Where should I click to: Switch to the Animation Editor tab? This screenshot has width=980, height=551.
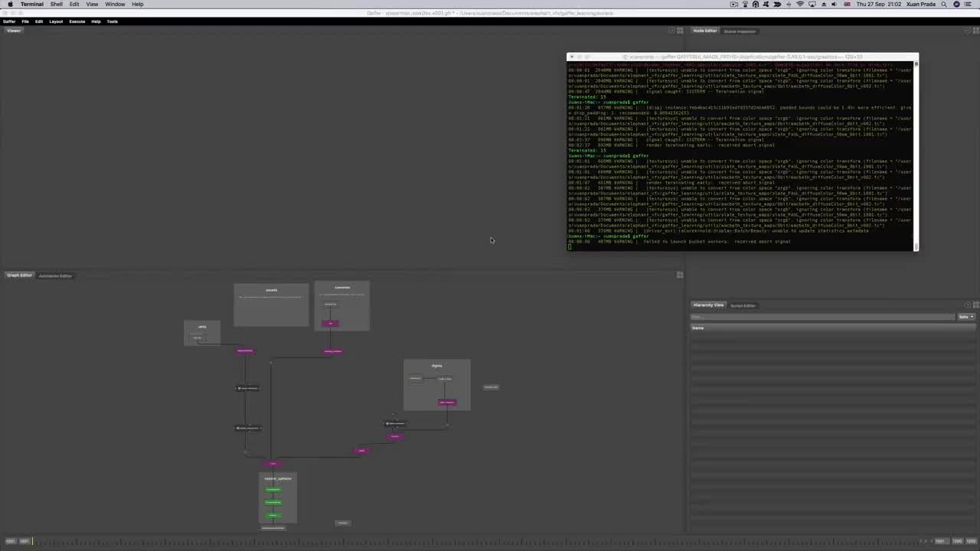click(x=55, y=275)
